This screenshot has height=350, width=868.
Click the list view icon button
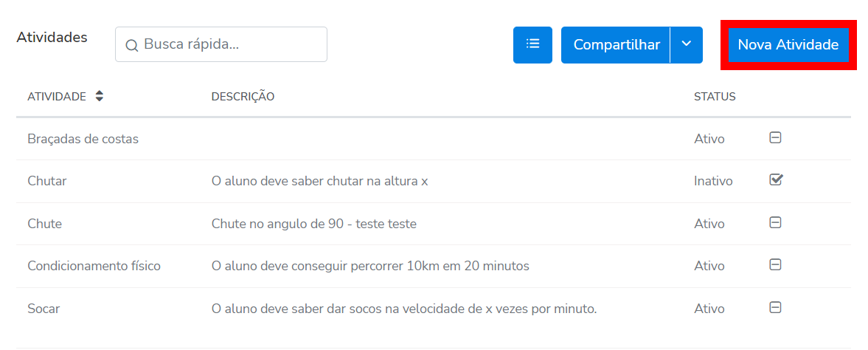tap(532, 45)
